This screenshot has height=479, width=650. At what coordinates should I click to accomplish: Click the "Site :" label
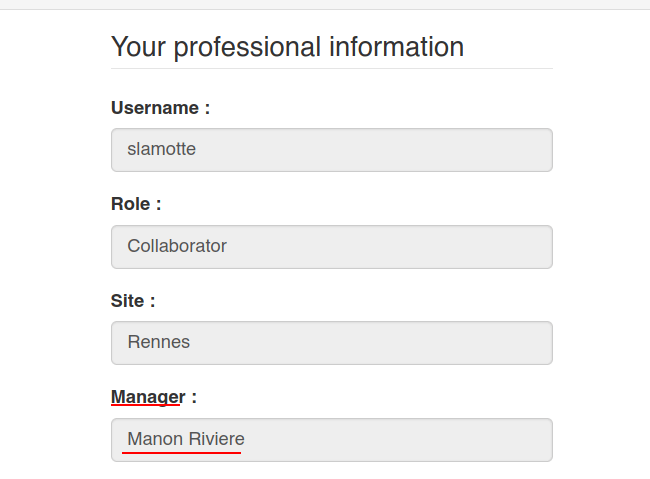pos(133,300)
